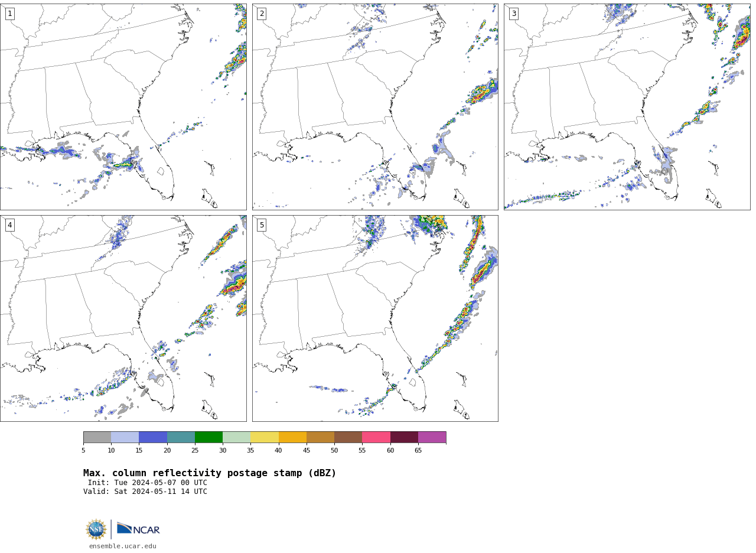Click the NSF globe logo
The height and width of the screenshot is (553, 756).
pyautogui.click(x=96, y=529)
